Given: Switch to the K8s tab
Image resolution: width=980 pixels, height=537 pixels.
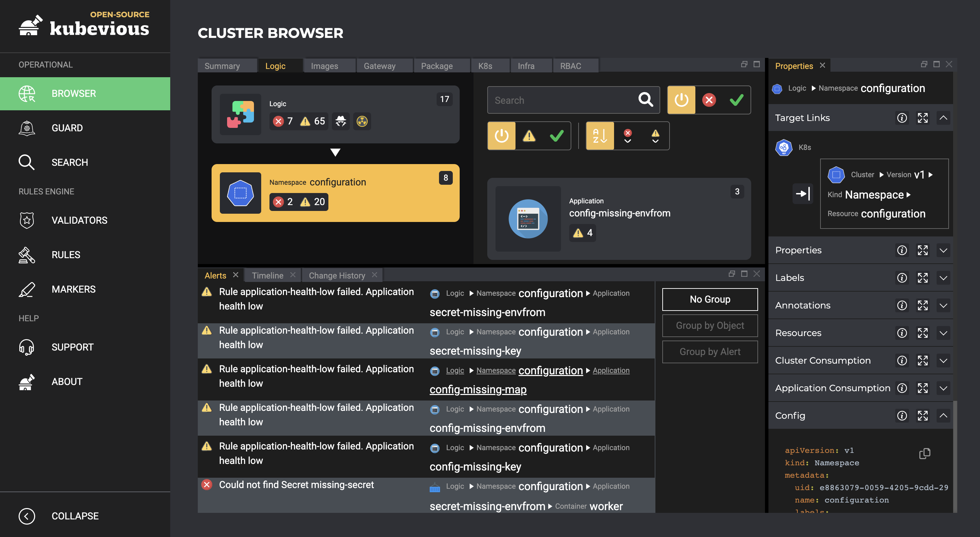Looking at the screenshot, I should tap(490, 66).
